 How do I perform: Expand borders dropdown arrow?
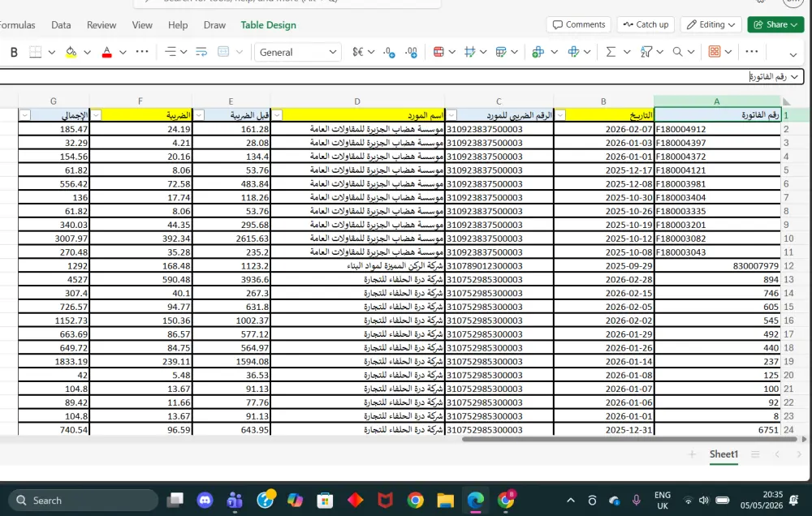(52, 52)
